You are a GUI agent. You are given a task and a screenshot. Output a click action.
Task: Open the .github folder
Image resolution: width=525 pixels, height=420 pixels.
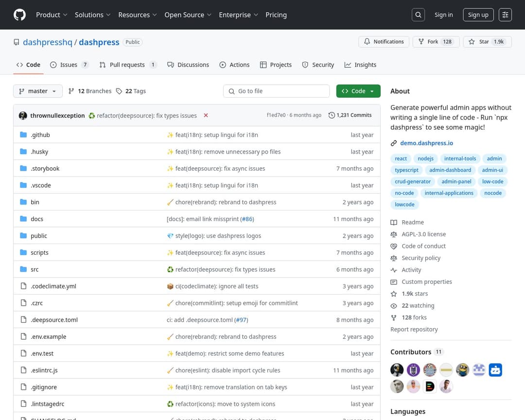tap(40, 135)
